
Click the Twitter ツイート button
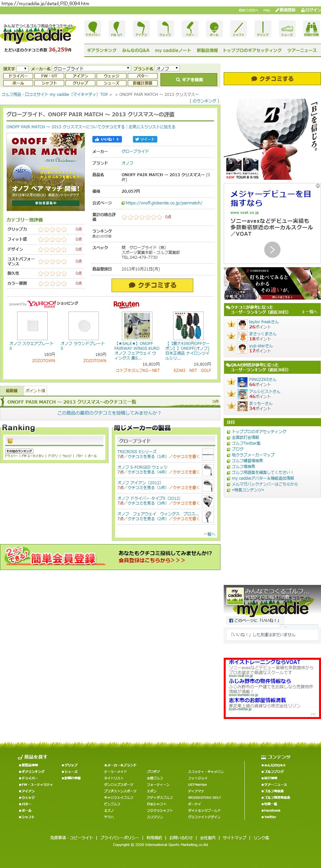click(145, 139)
